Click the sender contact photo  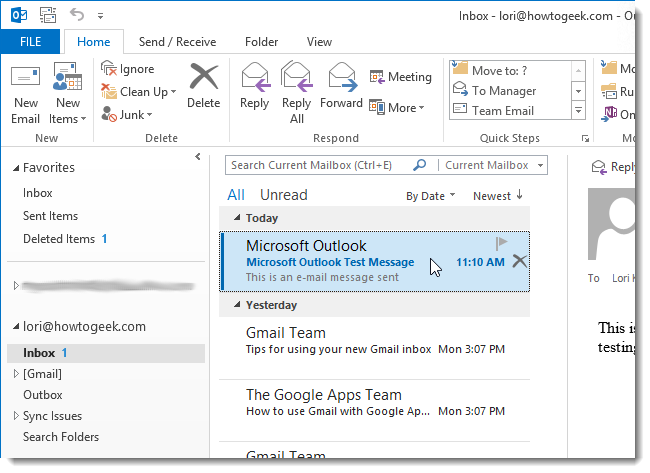click(x=611, y=224)
